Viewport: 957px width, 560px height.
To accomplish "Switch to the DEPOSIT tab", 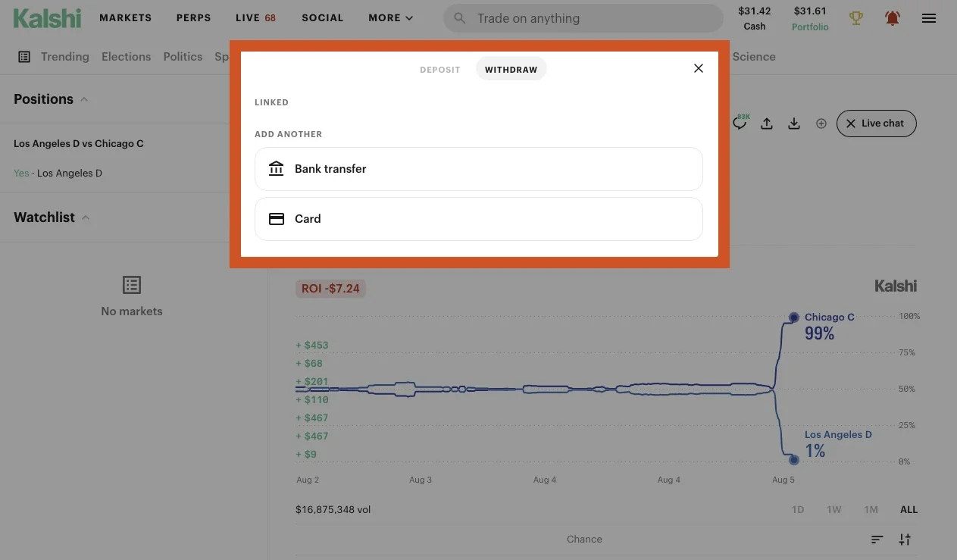I will click(x=440, y=70).
